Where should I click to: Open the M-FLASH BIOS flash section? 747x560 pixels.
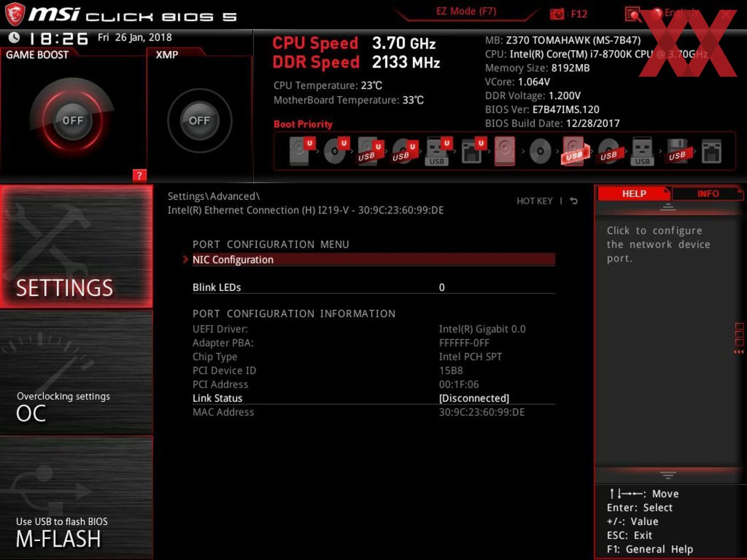tap(76, 497)
